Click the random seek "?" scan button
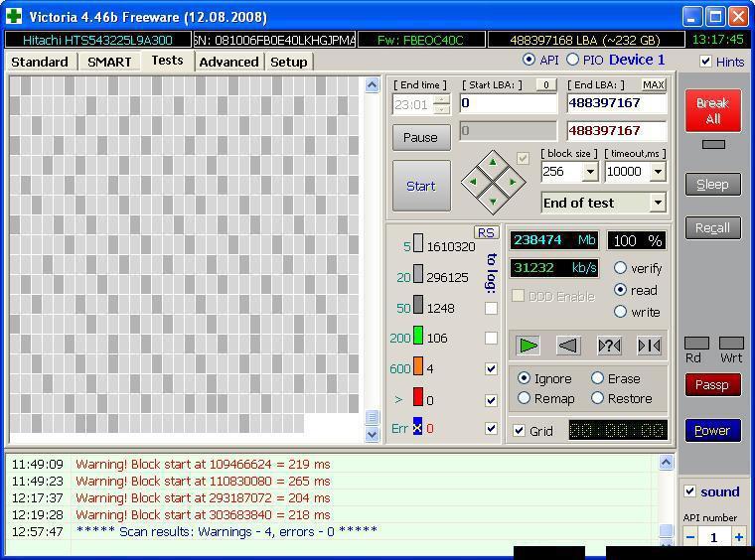Image resolution: width=755 pixels, height=560 pixels. [x=609, y=346]
